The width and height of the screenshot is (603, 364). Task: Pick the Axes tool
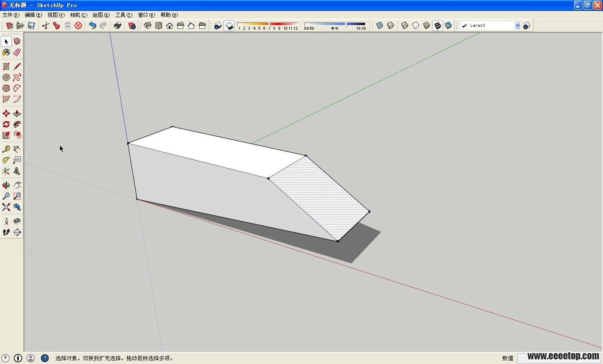click(6, 171)
